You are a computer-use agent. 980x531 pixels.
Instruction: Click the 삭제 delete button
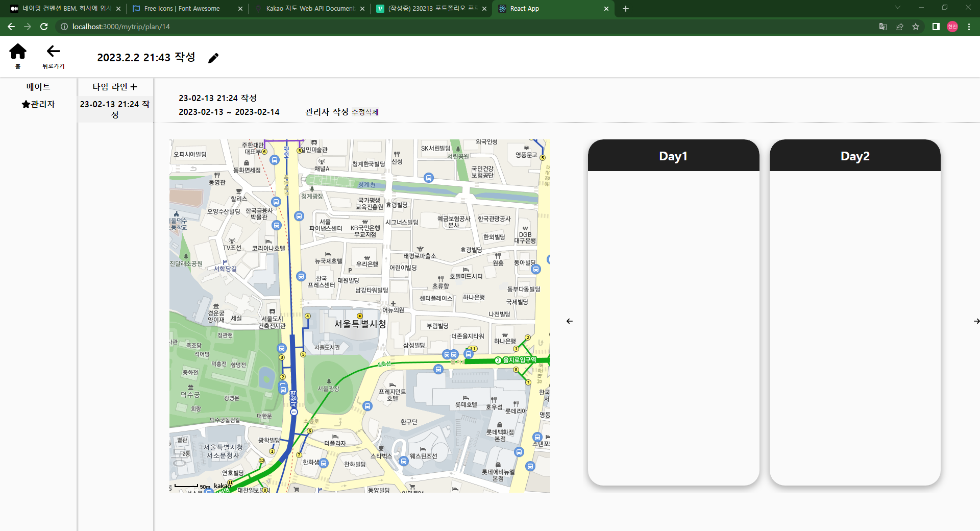click(x=372, y=112)
